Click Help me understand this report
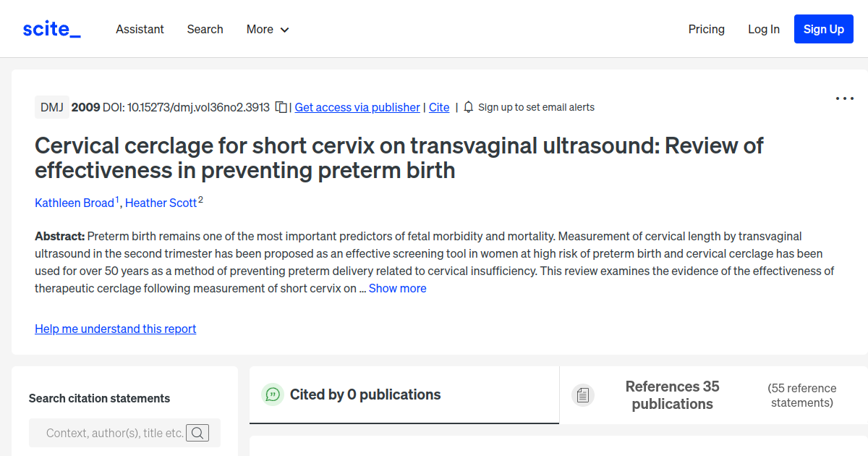 (x=115, y=329)
